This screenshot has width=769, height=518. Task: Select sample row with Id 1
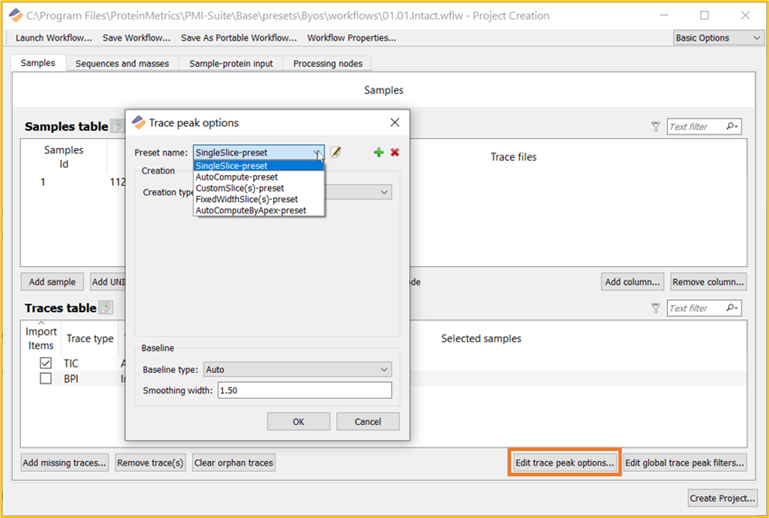click(43, 182)
